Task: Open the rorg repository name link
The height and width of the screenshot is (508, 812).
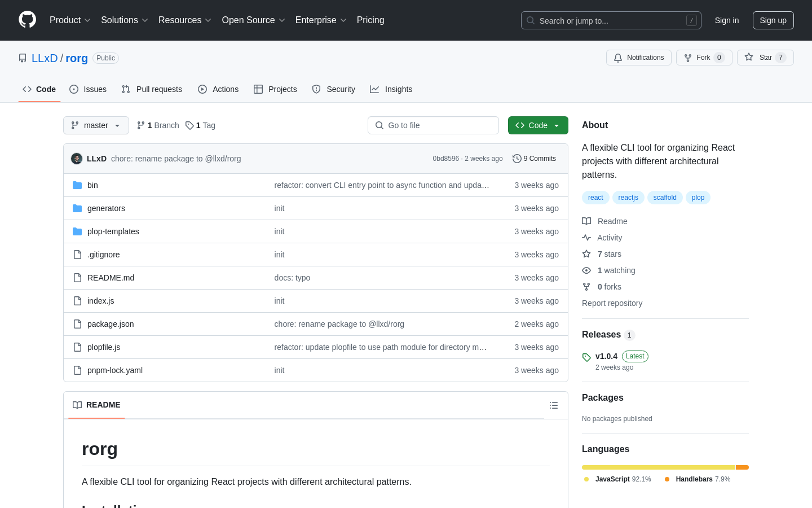Action: pyautogui.click(x=77, y=58)
